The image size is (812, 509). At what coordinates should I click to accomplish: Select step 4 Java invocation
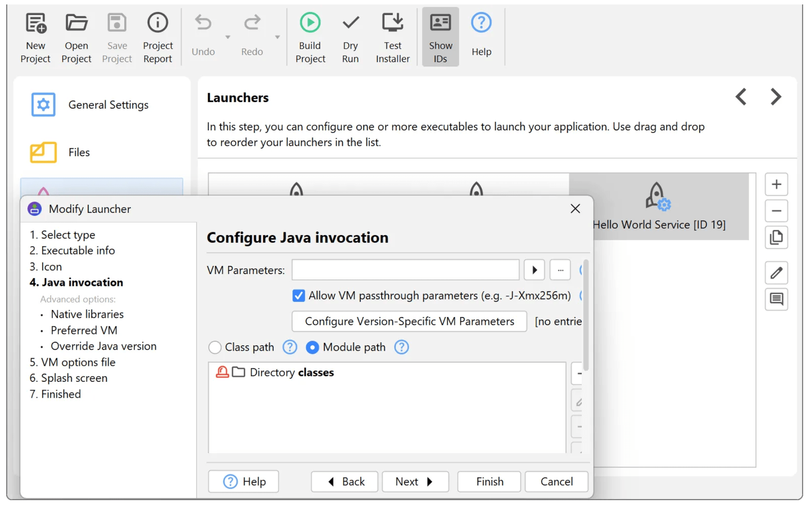[x=76, y=282]
